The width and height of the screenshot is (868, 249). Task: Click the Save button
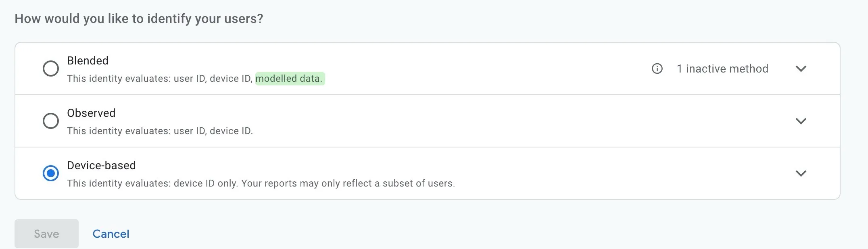pyautogui.click(x=46, y=234)
